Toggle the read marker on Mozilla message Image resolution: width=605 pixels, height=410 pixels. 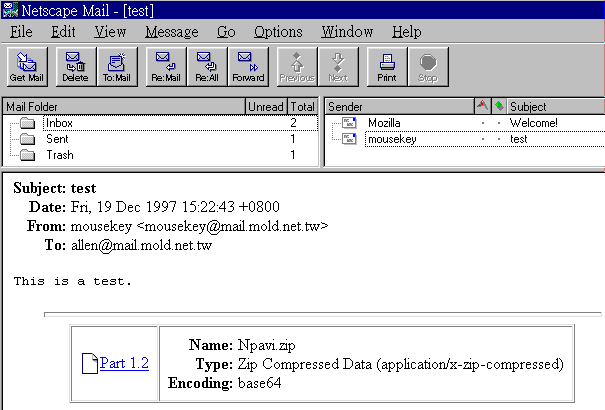pos(498,123)
